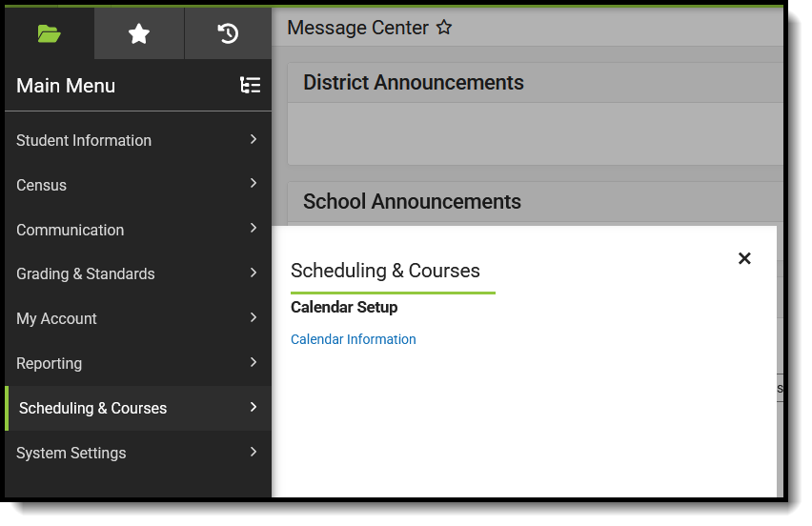Click the Calendar Setup heading
Image resolution: width=812 pixels, height=526 pixels.
[x=343, y=308]
